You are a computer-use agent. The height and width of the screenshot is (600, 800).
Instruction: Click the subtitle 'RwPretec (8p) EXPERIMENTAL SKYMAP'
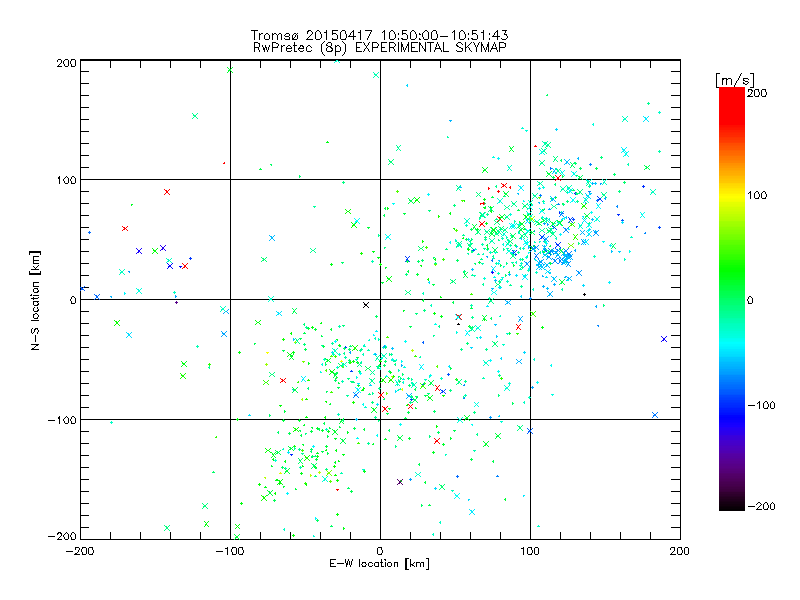pyautogui.click(x=380, y=48)
